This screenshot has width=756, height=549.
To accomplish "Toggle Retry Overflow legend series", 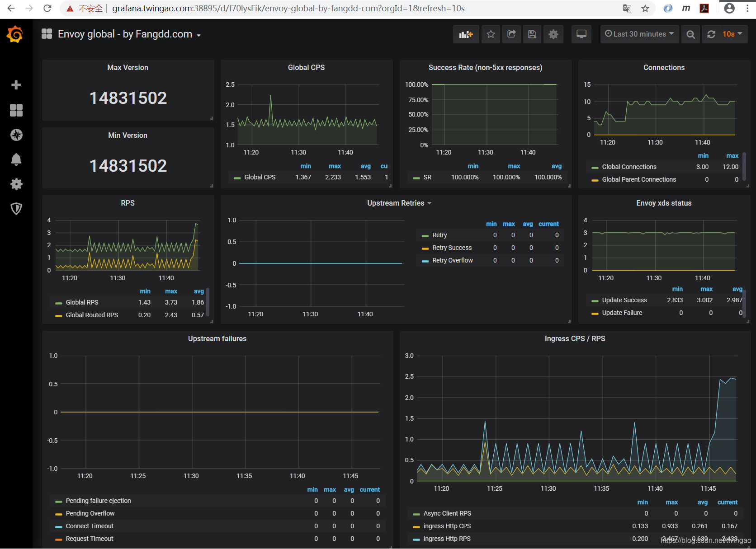I will (452, 260).
